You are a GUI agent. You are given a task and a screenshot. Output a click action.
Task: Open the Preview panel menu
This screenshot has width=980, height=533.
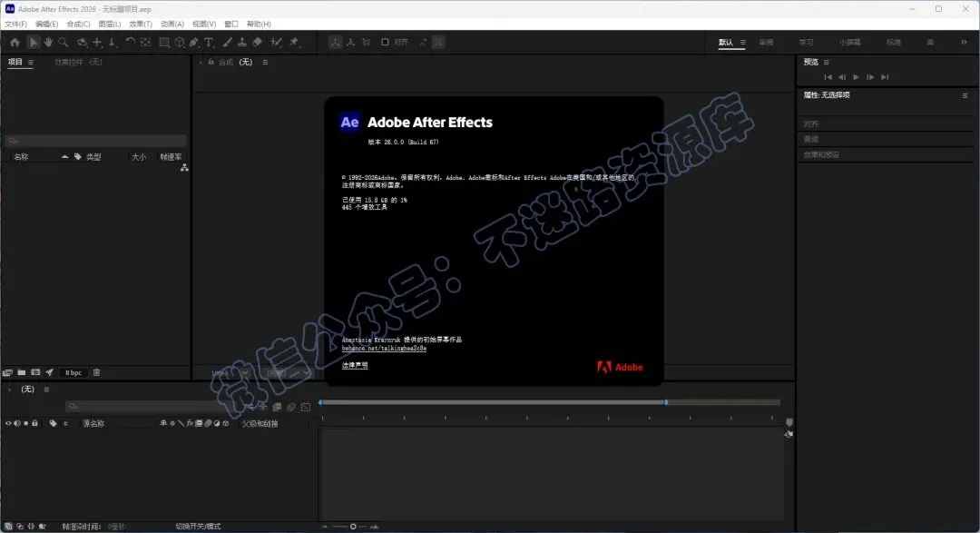[827, 62]
